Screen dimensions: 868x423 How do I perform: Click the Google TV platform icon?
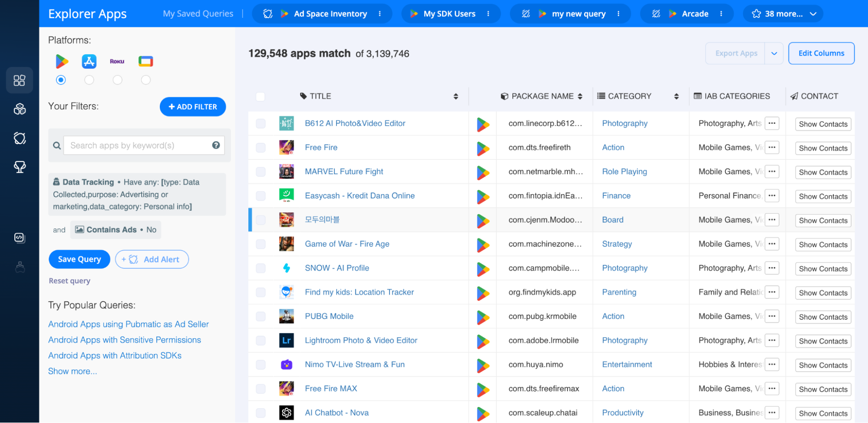pos(145,61)
